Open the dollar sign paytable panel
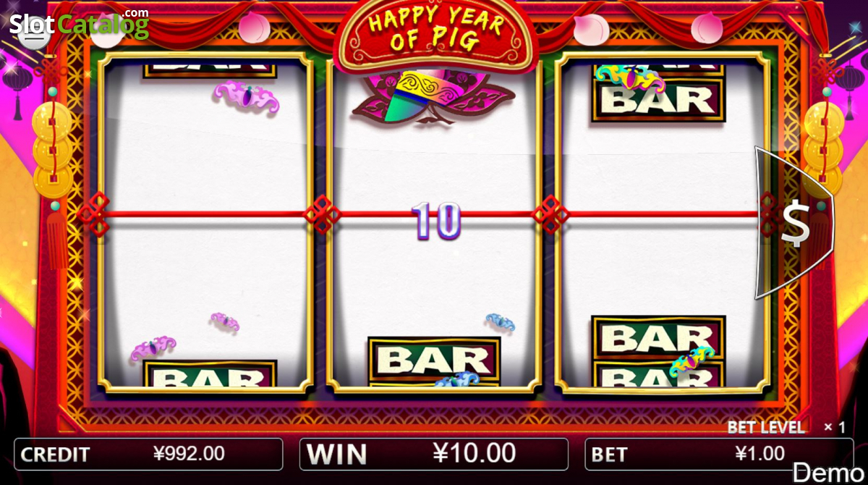 tap(794, 223)
